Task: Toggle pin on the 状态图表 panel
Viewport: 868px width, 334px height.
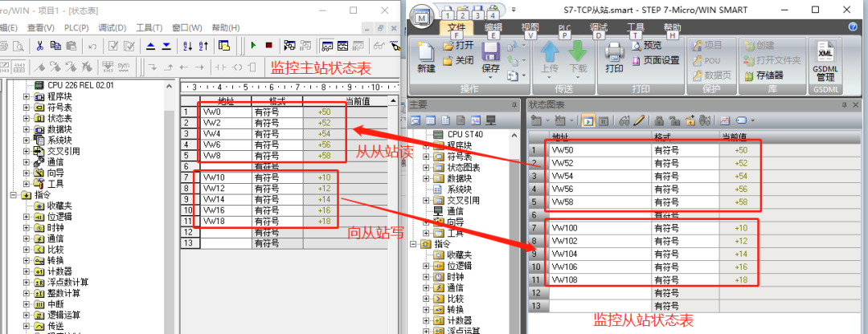Action: tap(844, 104)
